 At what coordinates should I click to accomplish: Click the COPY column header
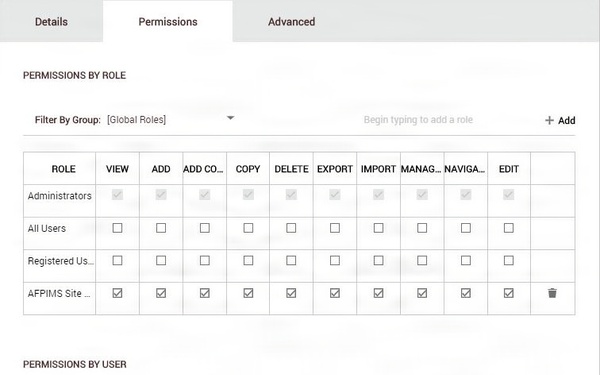(x=248, y=169)
